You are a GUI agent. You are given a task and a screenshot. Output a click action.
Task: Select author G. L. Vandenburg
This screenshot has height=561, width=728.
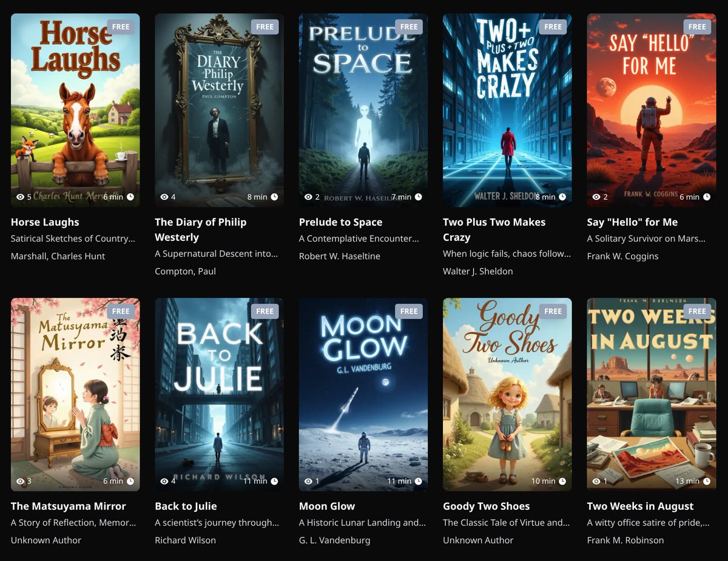[334, 540]
